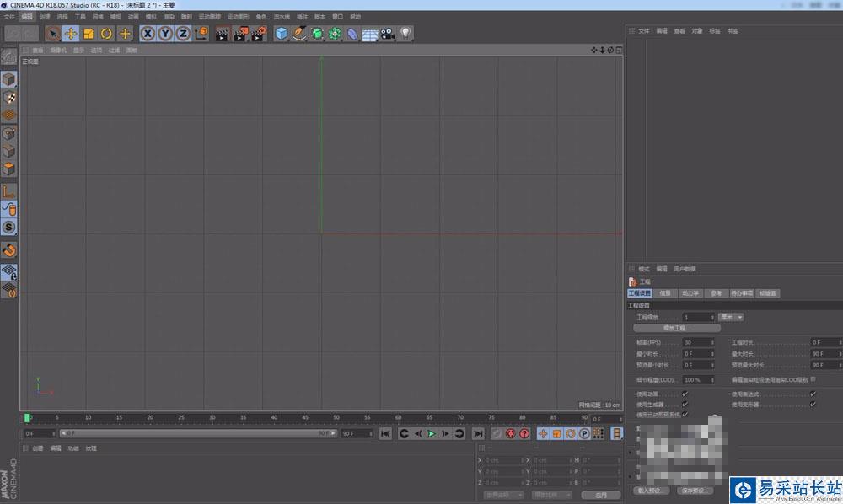Image resolution: width=843 pixels, height=504 pixels.
Task: Open the Subdivision Surface generator icon
Action: pos(317,34)
